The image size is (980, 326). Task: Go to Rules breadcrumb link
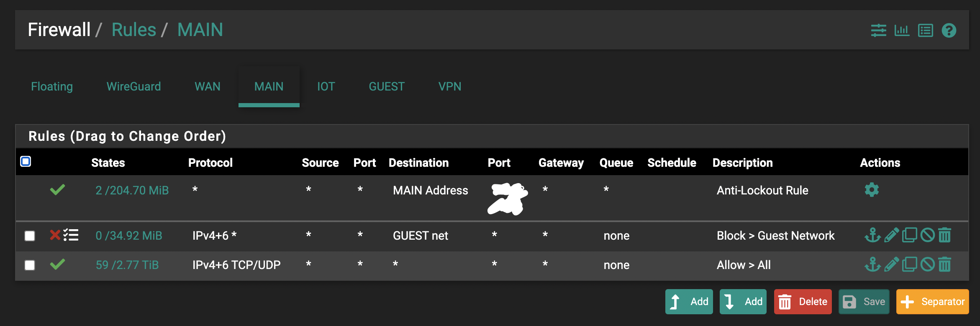(134, 30)
